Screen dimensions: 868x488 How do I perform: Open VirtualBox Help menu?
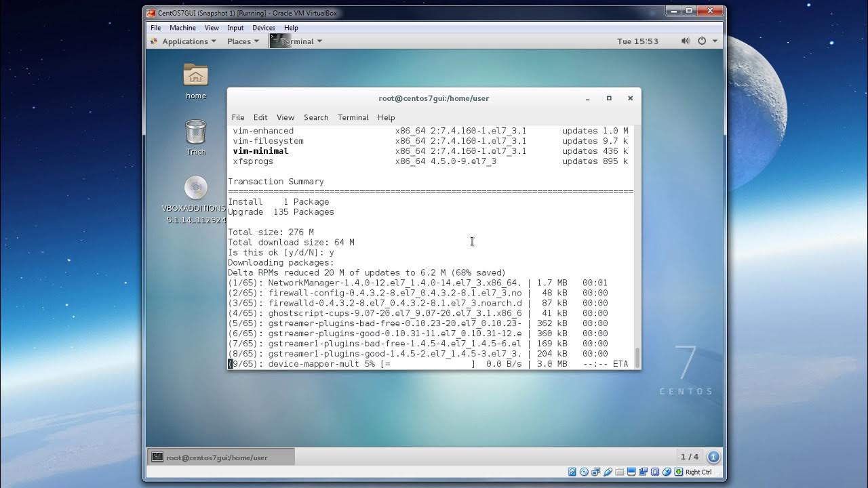[291, 28]
